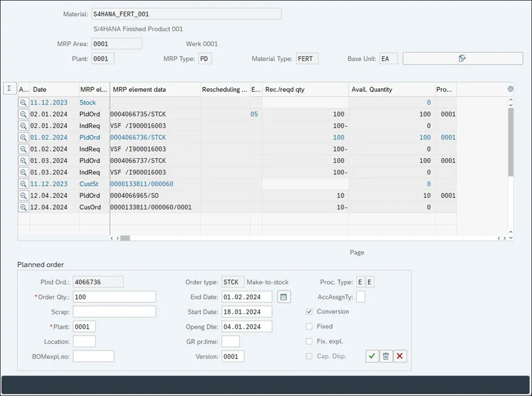Toggle the Fix. expl. checkbox
532x396 pixels.
(309, 341)
